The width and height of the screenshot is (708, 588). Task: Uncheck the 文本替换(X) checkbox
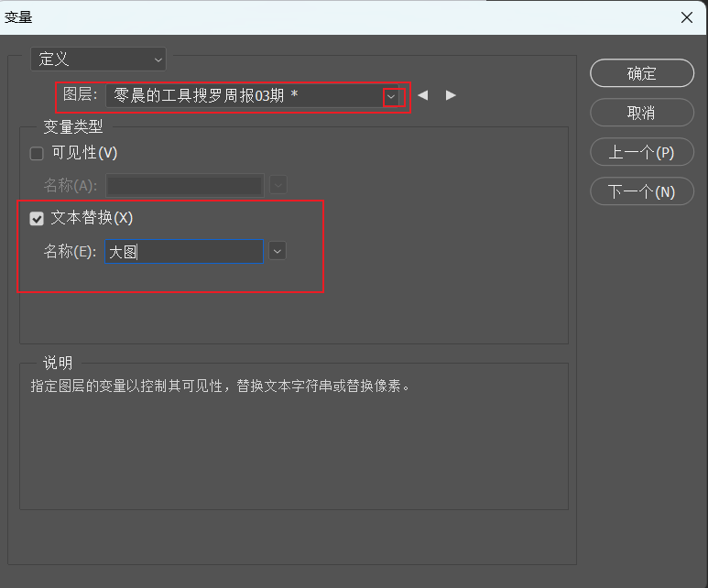click(37, 219)
